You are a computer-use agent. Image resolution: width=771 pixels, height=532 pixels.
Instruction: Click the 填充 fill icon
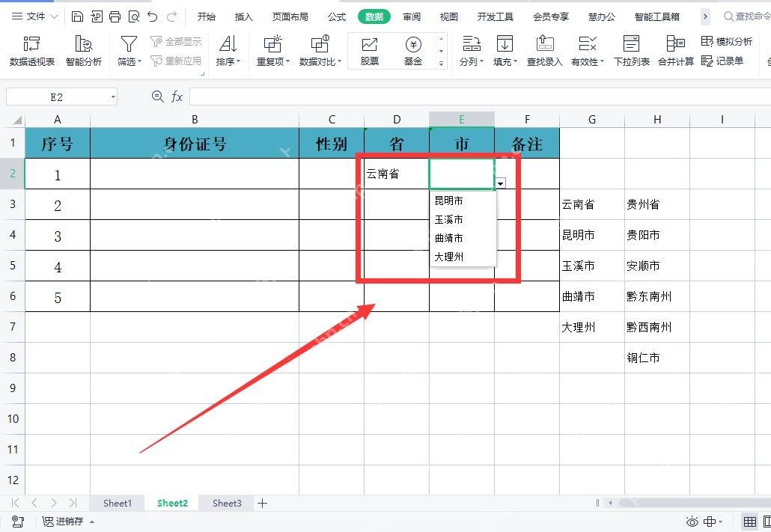pyautogui.click(x=505, y=43)
